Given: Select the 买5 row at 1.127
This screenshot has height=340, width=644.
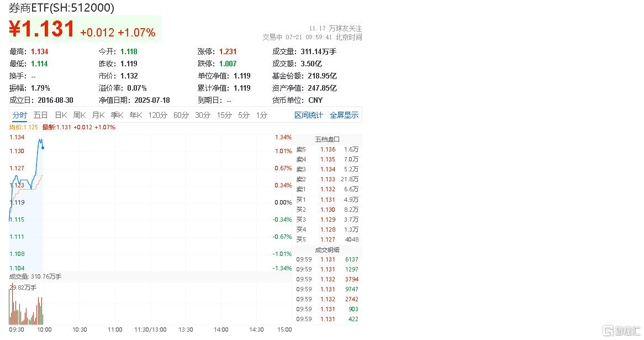Looking at the screenshot, I should point(328,239).
